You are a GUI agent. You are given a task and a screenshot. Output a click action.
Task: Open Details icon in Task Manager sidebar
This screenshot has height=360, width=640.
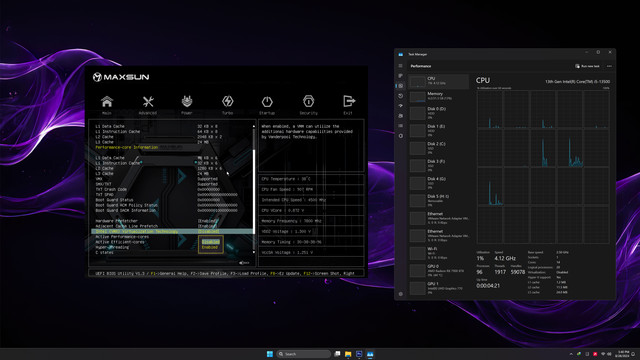pos(400,126)
